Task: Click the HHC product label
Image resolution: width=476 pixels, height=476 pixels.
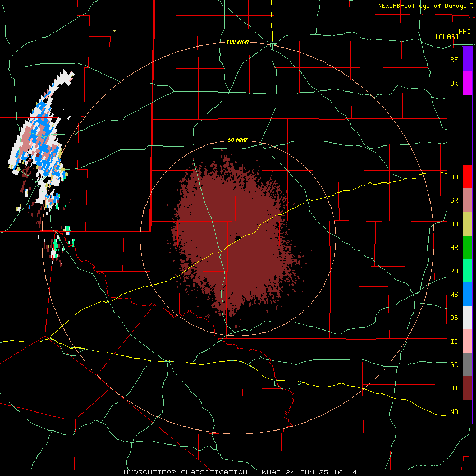Action: [x=465, y=32]
